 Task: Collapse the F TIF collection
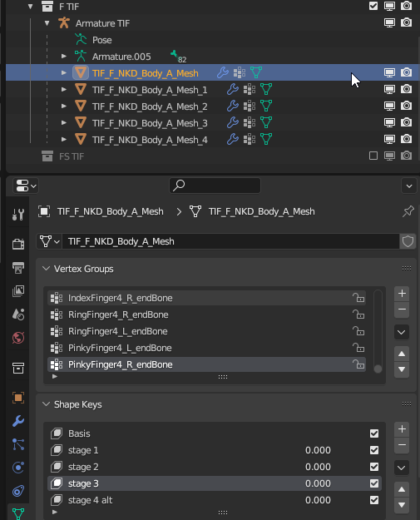point(31,7)
